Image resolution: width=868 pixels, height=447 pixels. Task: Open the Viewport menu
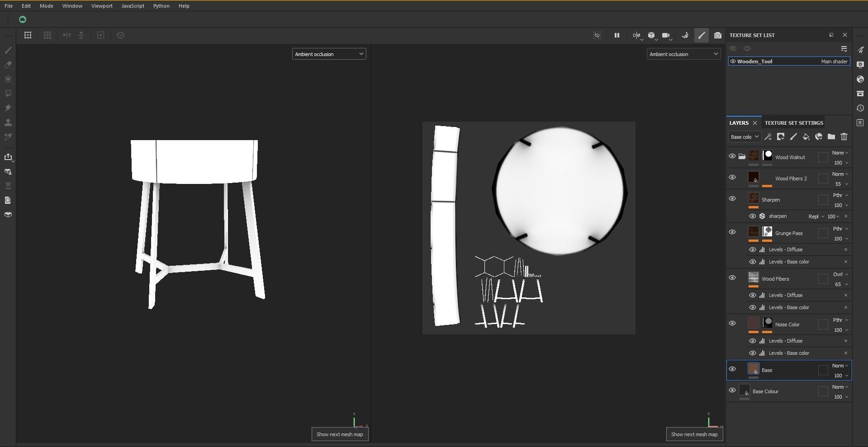coord(102,6)
